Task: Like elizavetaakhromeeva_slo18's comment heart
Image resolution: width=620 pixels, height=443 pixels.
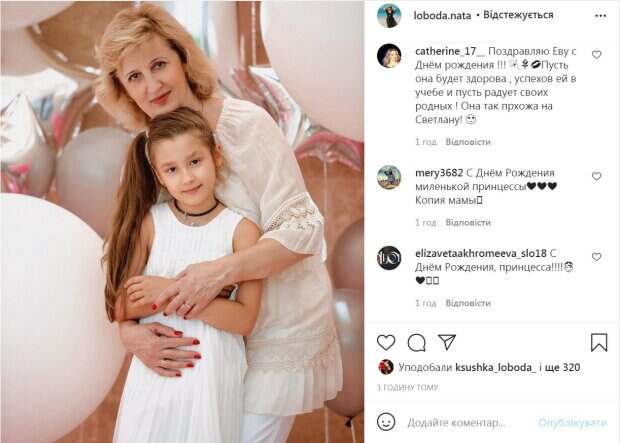Action: [596, 257]
